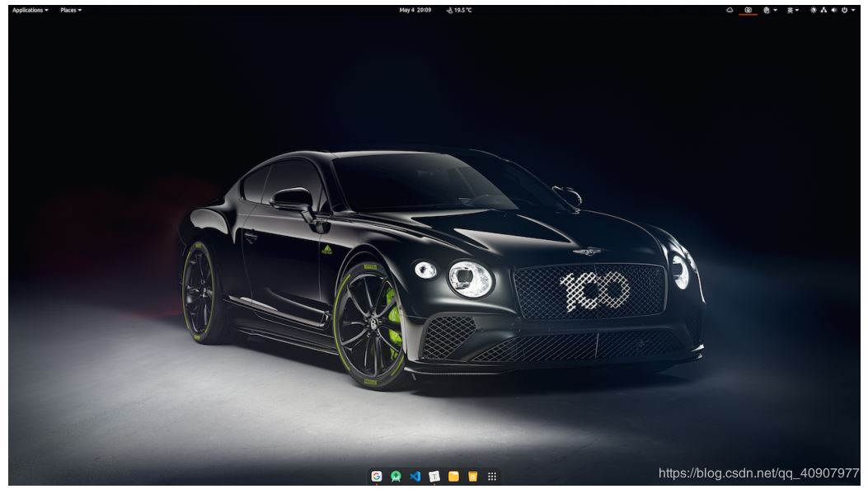This screenshot has width=868, height=489.
Task: Show the 19.5 °C weather indicator
Action: point(459,10)
